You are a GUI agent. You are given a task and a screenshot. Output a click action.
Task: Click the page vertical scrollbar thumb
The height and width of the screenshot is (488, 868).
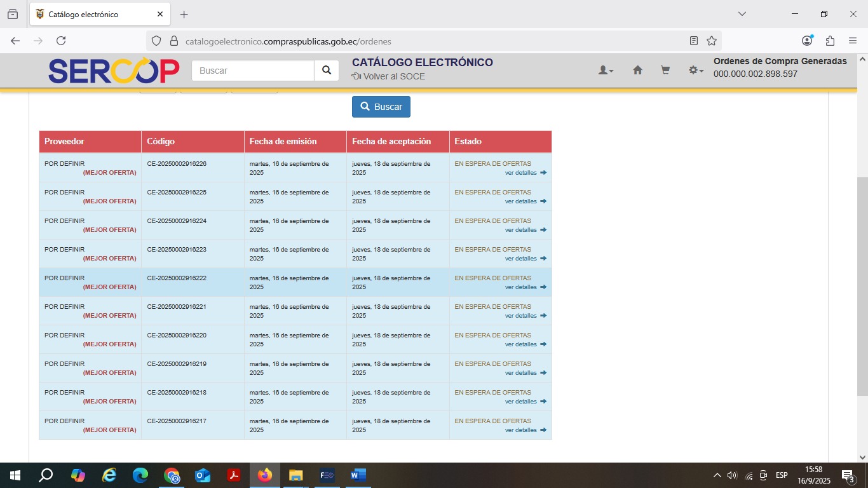pyautogui.click(x=862, y=286)
